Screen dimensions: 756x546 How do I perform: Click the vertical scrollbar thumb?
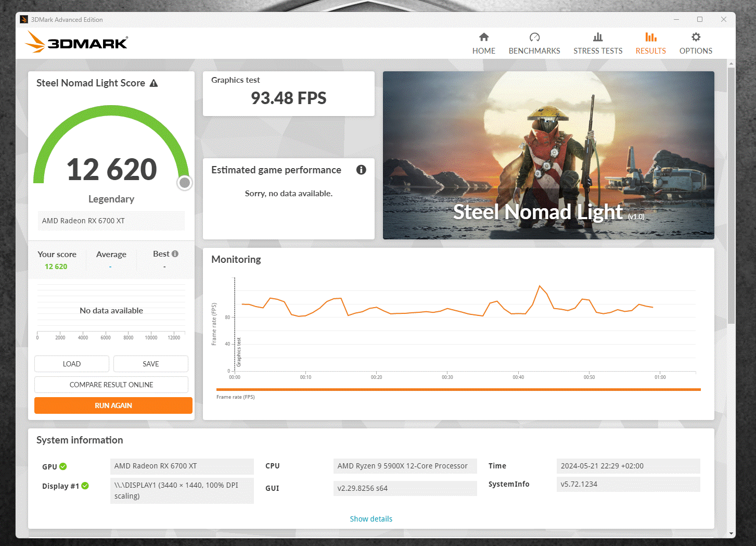[732, 195]
